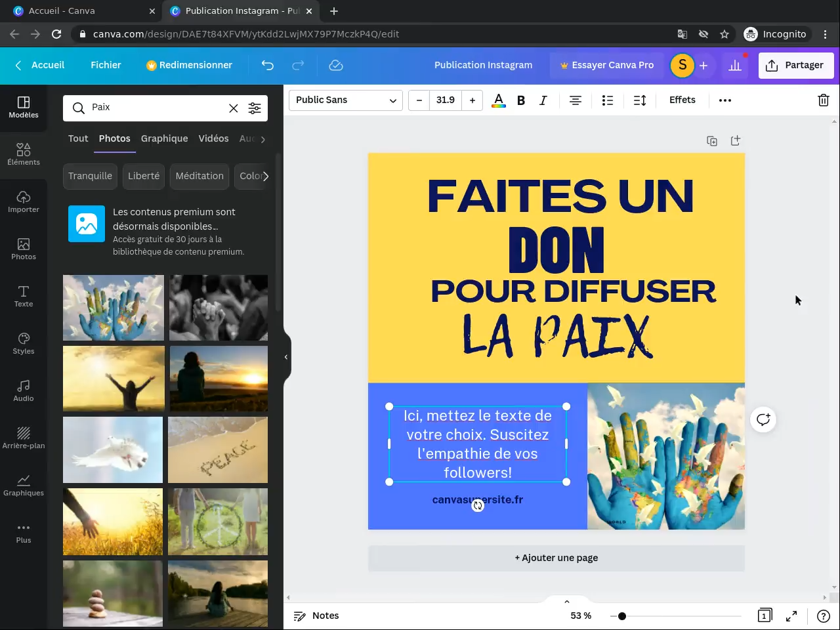Image resolution: width=840 pixels, height=630 pixels.
Task: Open the Modèles side panel
Action: (24, 107)
